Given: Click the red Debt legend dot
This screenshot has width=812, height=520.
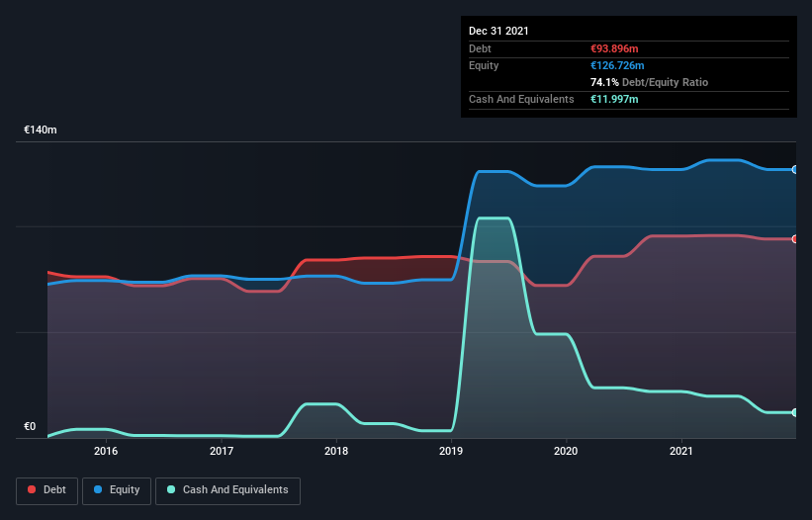Looking at the screenshot, I should tap(32, 489).
